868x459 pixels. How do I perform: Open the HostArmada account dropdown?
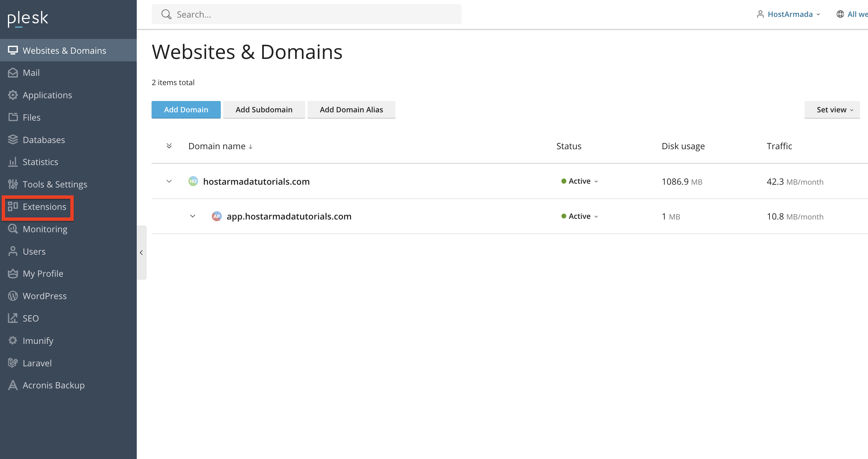[x=789, y=14]
